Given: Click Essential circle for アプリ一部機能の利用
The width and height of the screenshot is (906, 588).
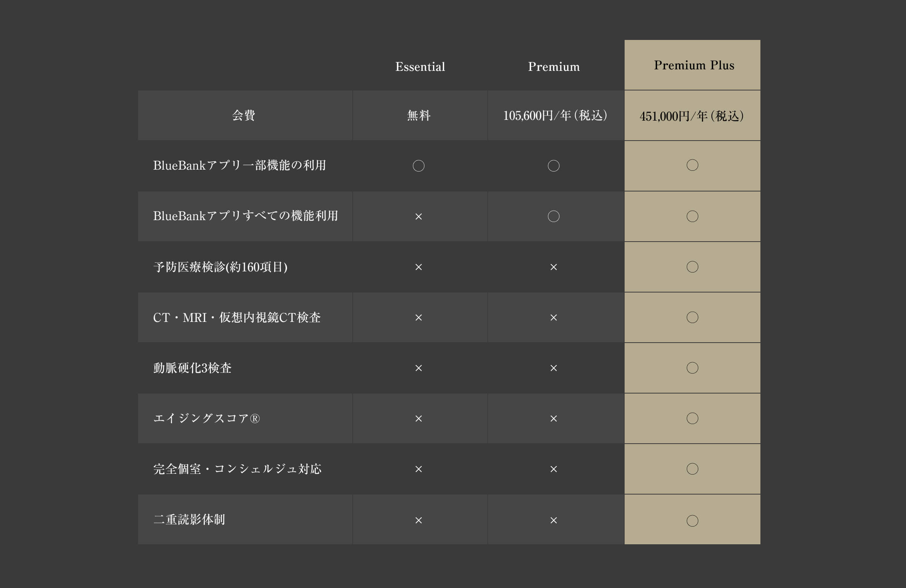Looking at the screenshot, I should point(418,166).
